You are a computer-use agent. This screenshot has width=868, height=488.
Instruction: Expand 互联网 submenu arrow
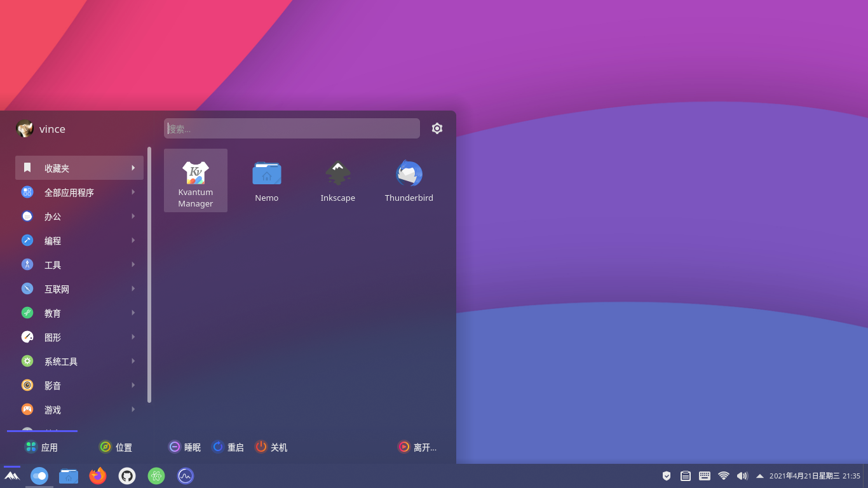click(x=133, y=288)
